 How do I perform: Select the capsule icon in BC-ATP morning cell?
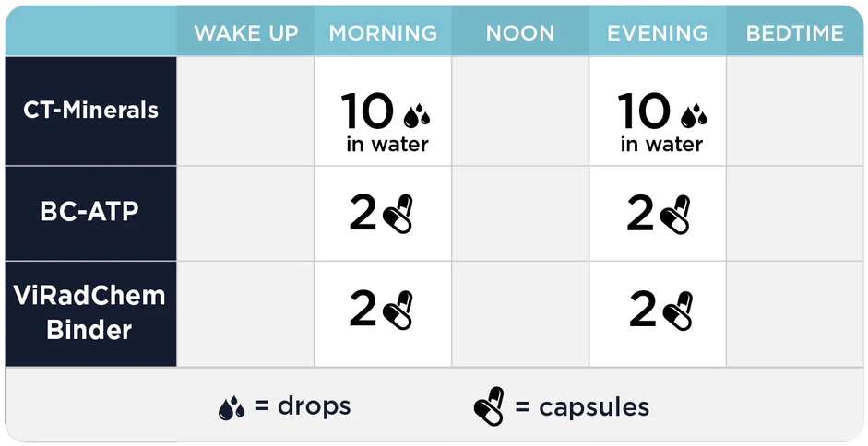click(x=398, y=214)
